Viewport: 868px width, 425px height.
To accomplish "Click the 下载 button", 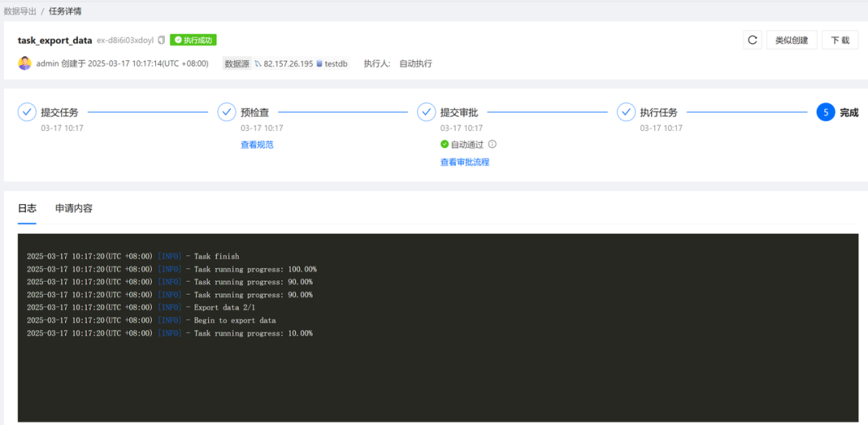I will (840, 40).
